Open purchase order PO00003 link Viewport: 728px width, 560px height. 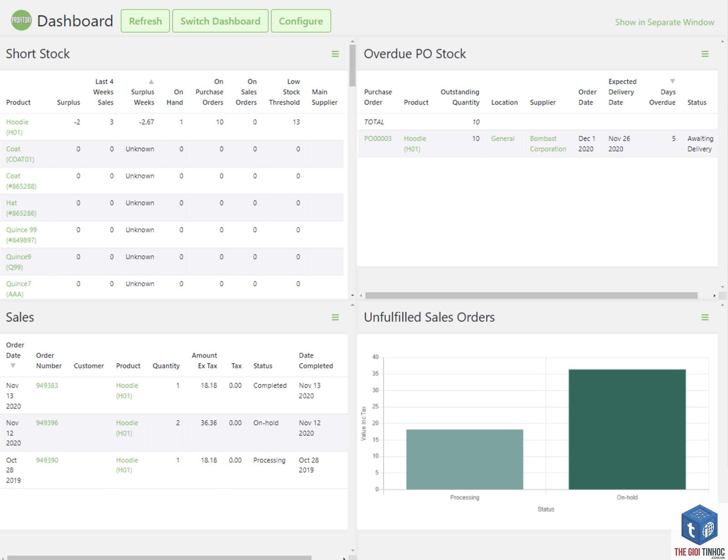(x=378, y=138)
